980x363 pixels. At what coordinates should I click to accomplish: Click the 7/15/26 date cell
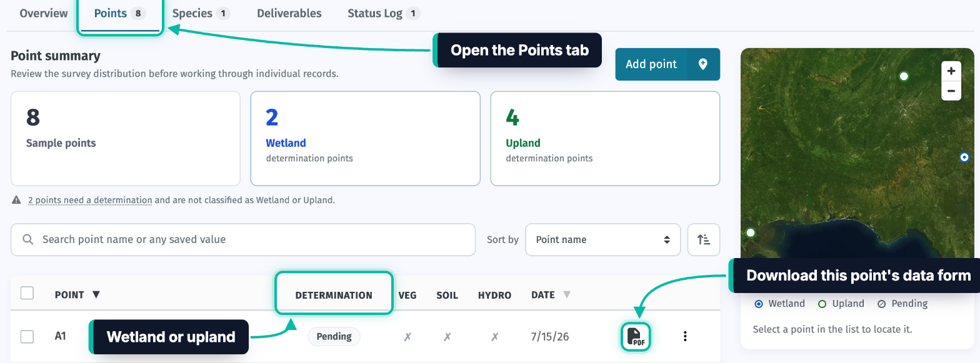pos(550,337)
